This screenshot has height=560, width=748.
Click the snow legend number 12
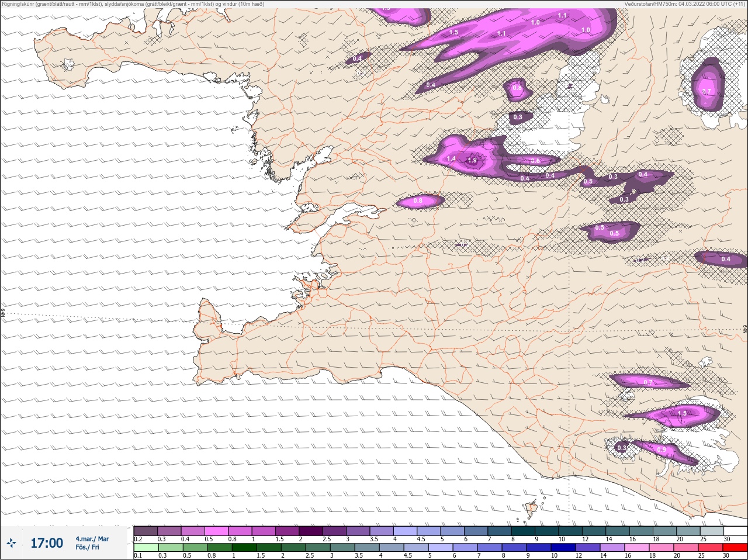pyautogui.click(x=585, y=539)
